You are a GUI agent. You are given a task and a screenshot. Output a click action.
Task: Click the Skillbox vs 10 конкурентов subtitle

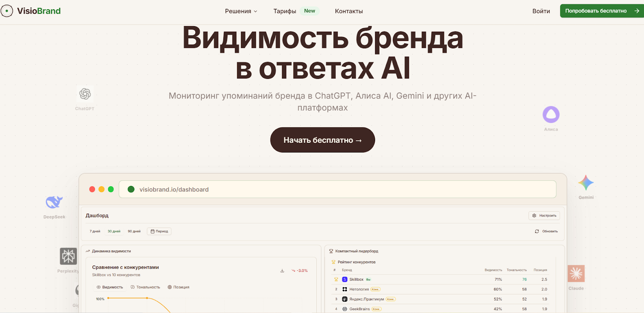tap(116, 275)
